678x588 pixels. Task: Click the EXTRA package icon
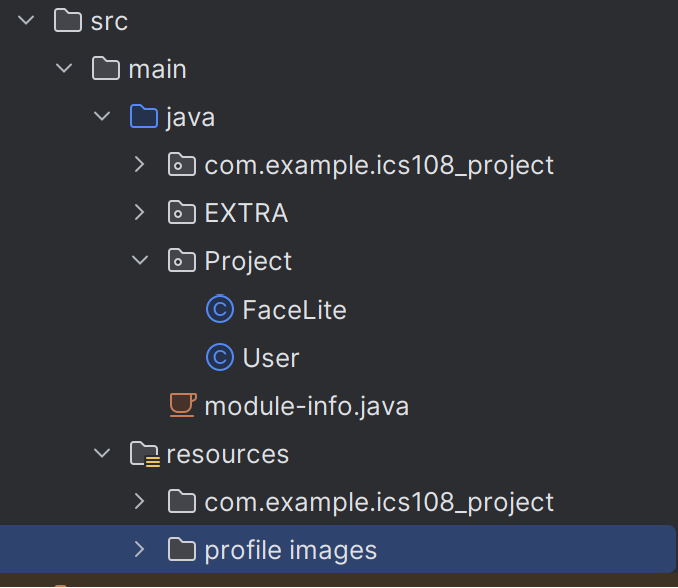click(x=181, y=213)
